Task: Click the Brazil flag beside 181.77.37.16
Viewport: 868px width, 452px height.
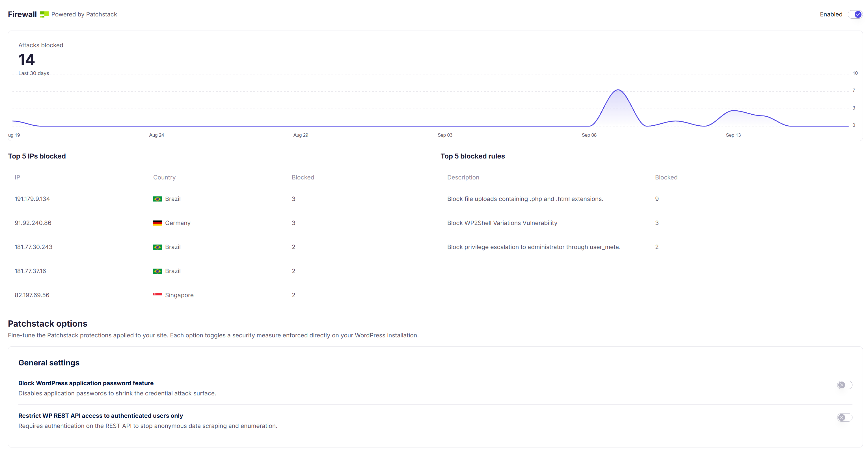Action: coord(157,271)
